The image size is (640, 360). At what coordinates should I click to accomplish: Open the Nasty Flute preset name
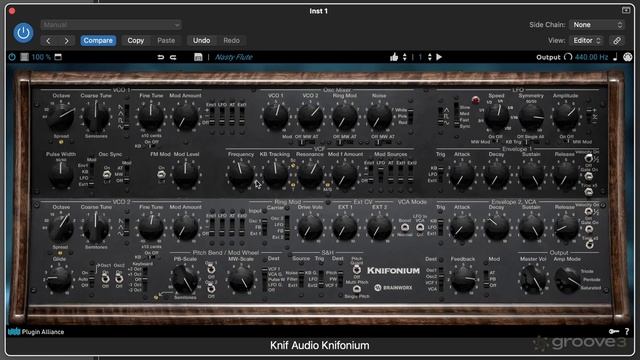[x=233, y=57]
